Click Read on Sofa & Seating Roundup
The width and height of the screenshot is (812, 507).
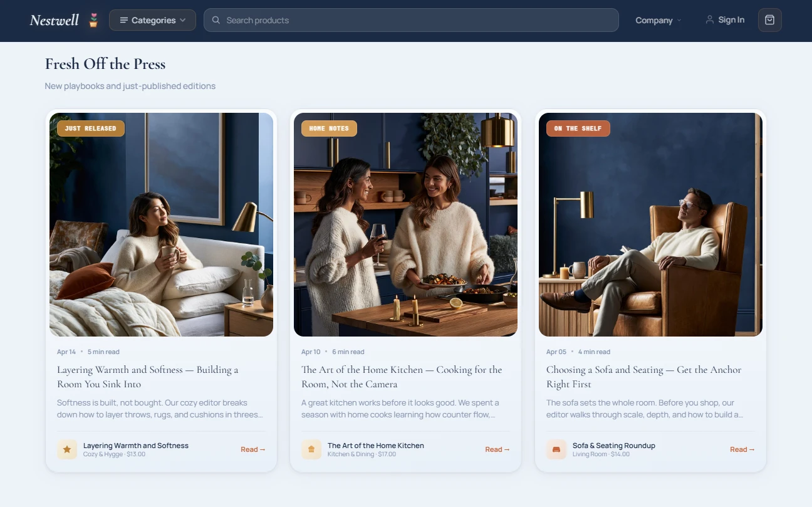pyautogui.click(x=742, y=449)
